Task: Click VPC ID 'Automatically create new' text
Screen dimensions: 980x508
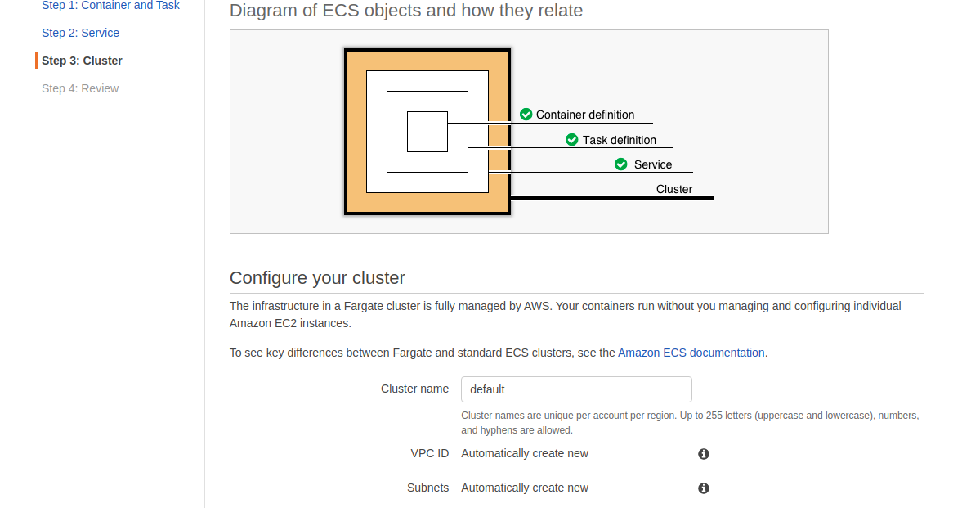Action: pyautogui.click(x=525, y=453)
